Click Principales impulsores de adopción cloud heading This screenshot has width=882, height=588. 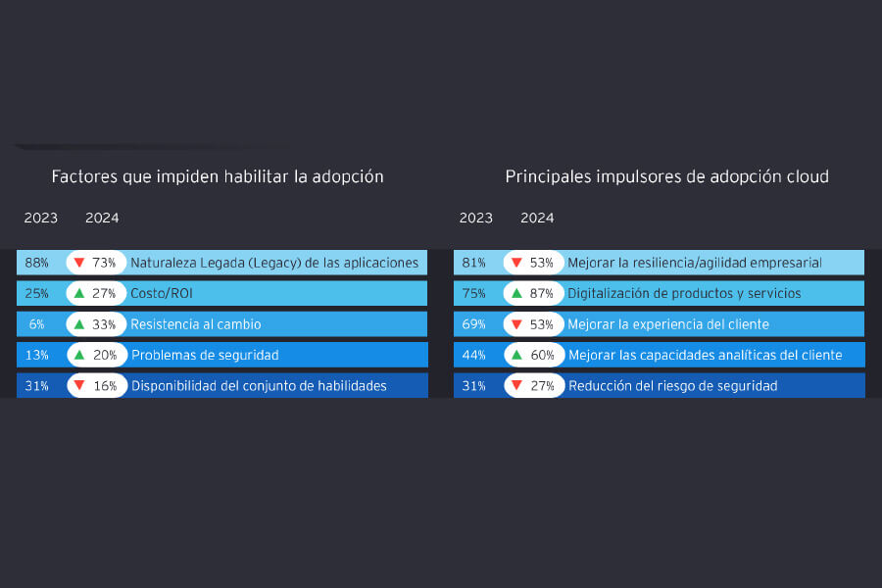coord(666,176)
